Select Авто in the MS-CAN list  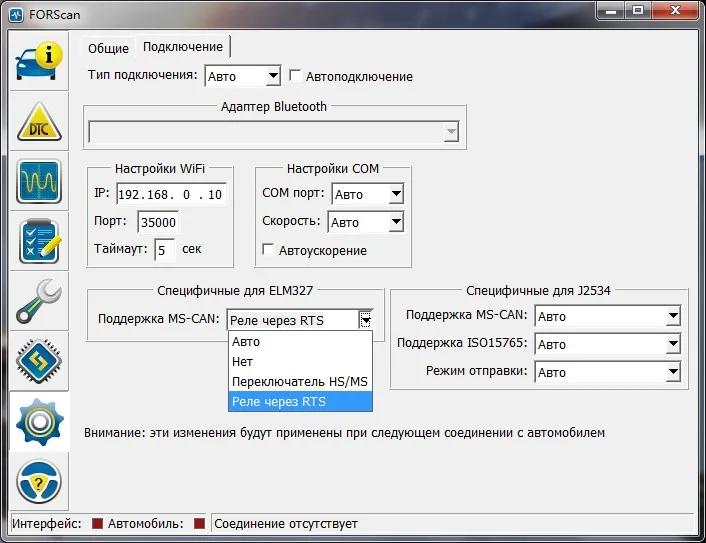click(300, 342)
